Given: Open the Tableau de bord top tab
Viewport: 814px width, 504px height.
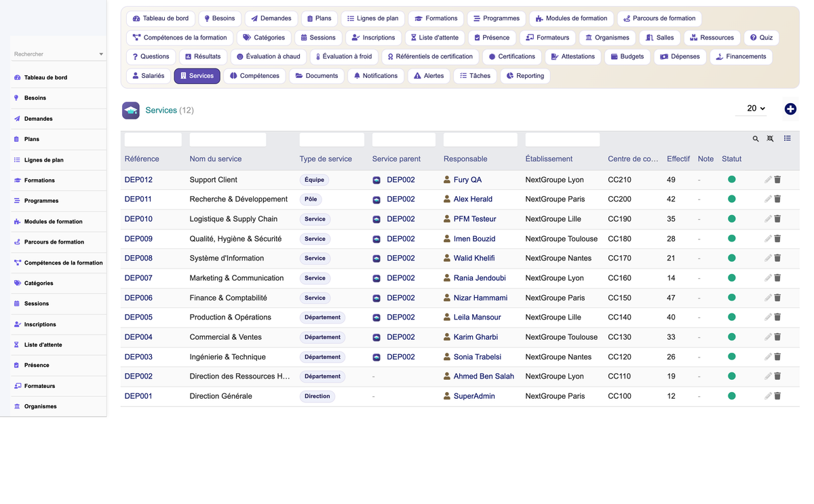Looking at the screenshot, I should pos(161,18).
